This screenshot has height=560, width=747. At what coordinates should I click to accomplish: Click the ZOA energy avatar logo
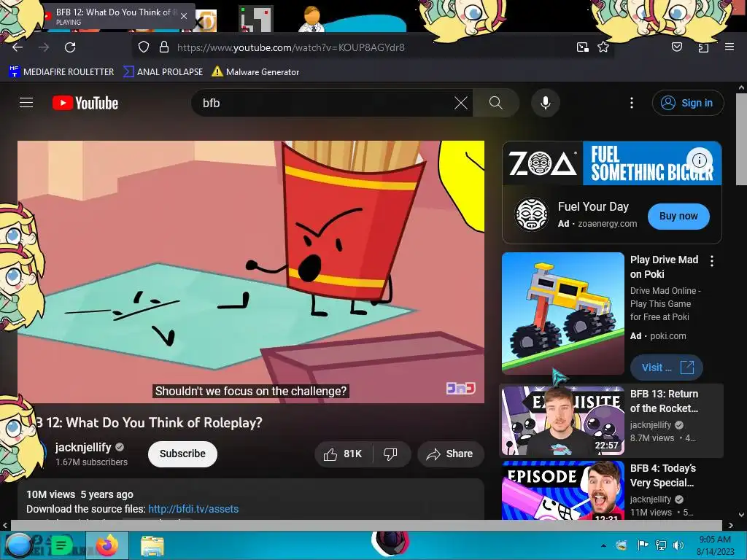point(532,214)
